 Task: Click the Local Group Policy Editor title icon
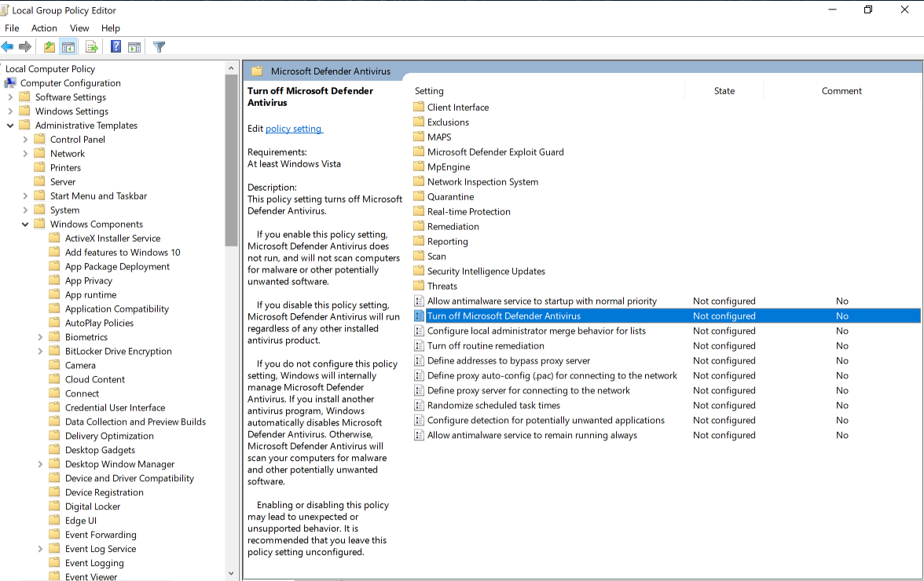[x=4, y=10]
